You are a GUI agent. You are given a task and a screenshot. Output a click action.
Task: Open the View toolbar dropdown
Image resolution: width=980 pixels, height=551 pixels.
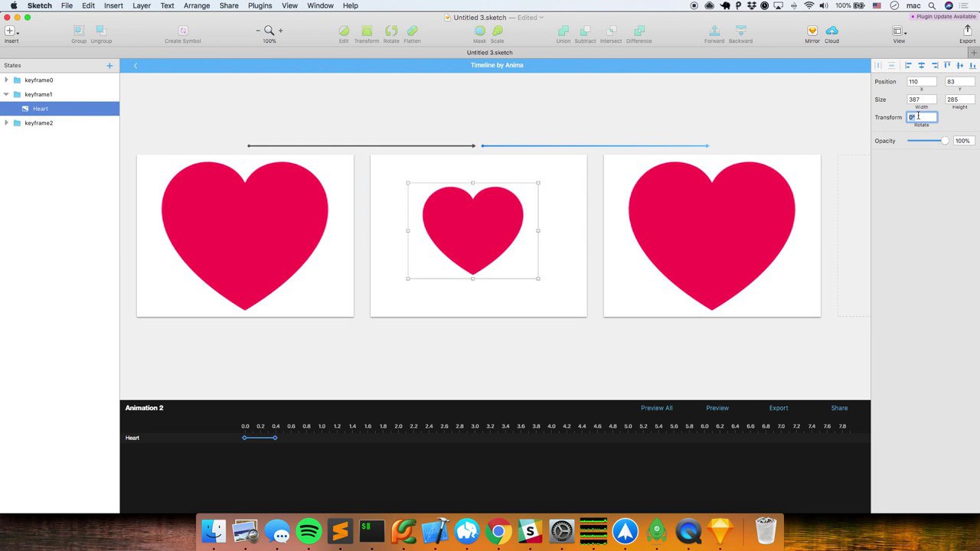tap(899, 31)
